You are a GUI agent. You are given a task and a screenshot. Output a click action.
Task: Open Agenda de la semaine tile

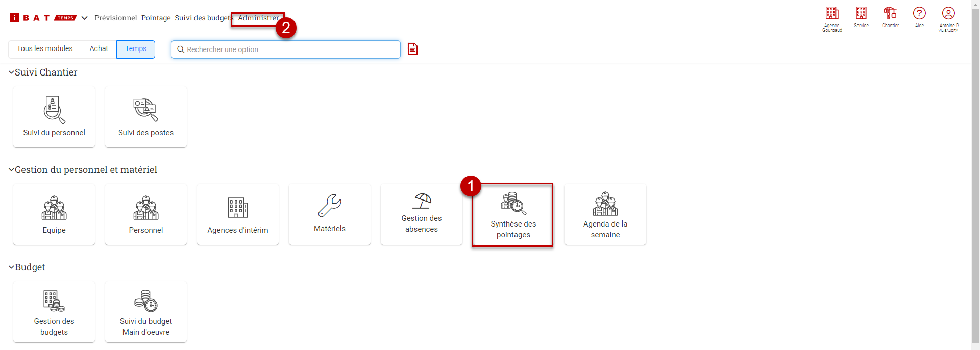(605, 214)
